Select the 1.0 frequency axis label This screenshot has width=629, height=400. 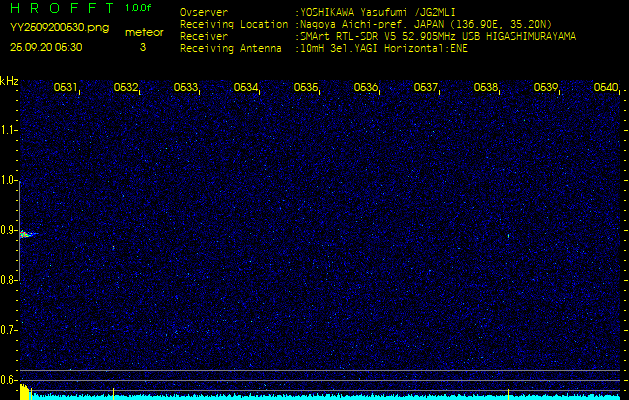9,180
